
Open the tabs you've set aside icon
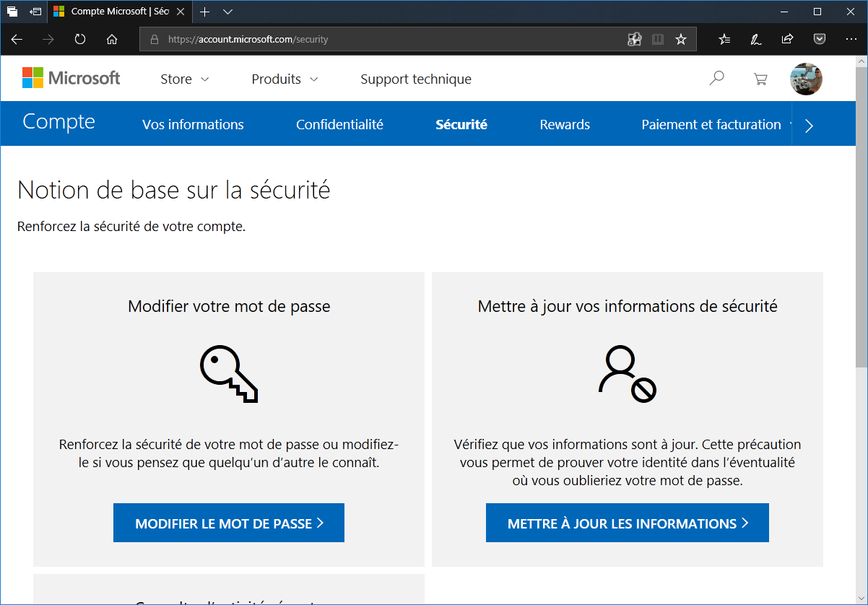tap(12, 12)
